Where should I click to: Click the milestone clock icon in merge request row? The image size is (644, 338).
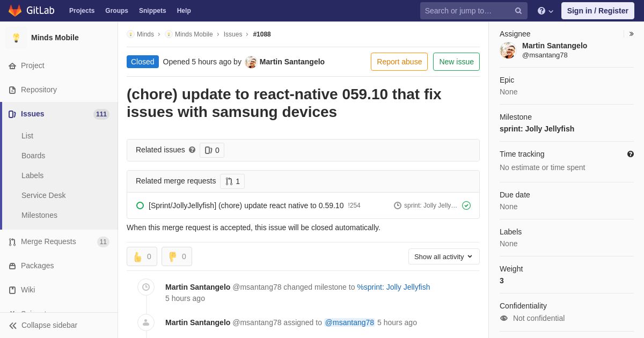click(x=398, y=205)
